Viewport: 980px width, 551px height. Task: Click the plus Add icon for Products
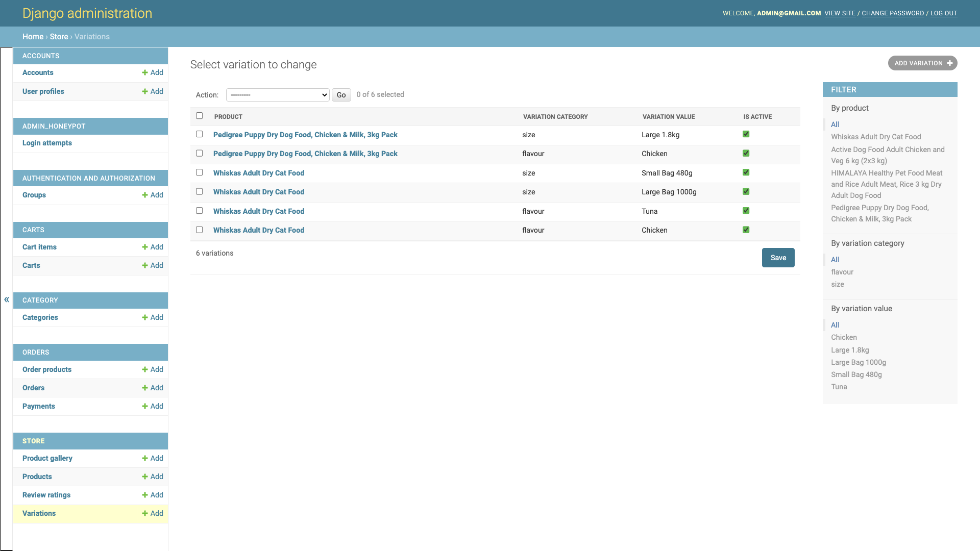(x=153, y=477)
